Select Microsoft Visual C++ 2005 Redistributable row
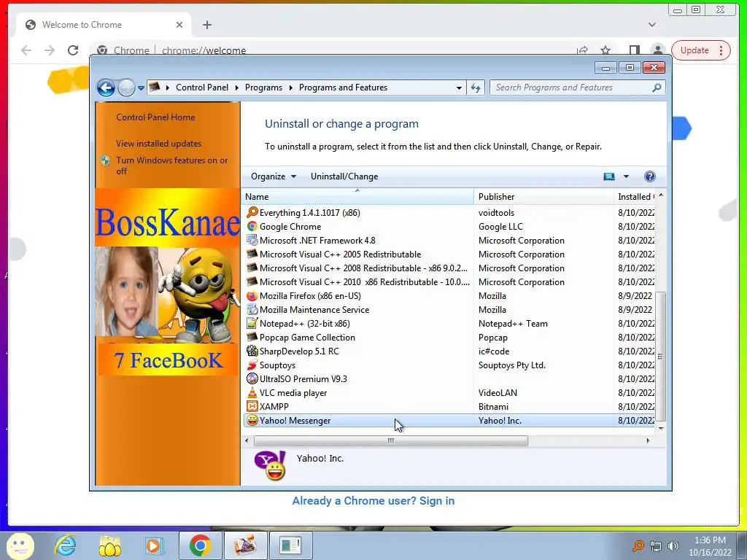 [x=449, y=254]
